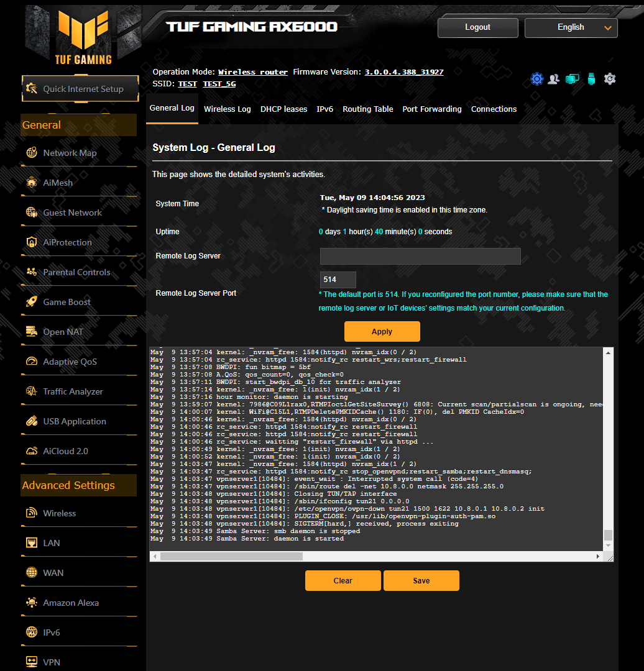Click the guest users status icon
The height and width of the screenshot is (671, 644).
(x=554, y=79)
